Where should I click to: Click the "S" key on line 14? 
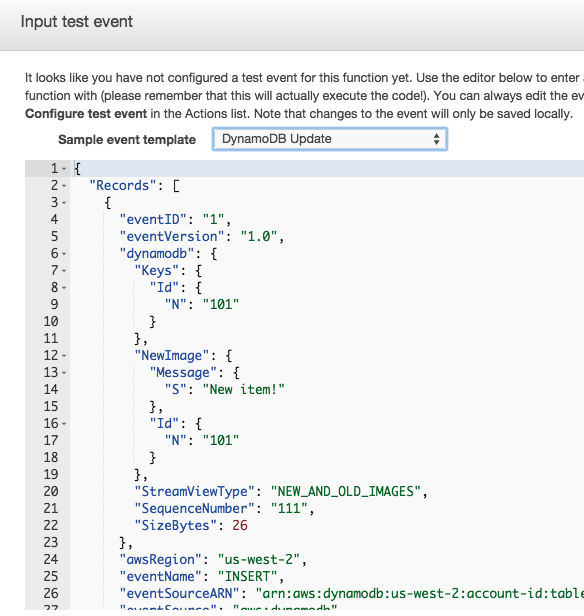point(176,389)
